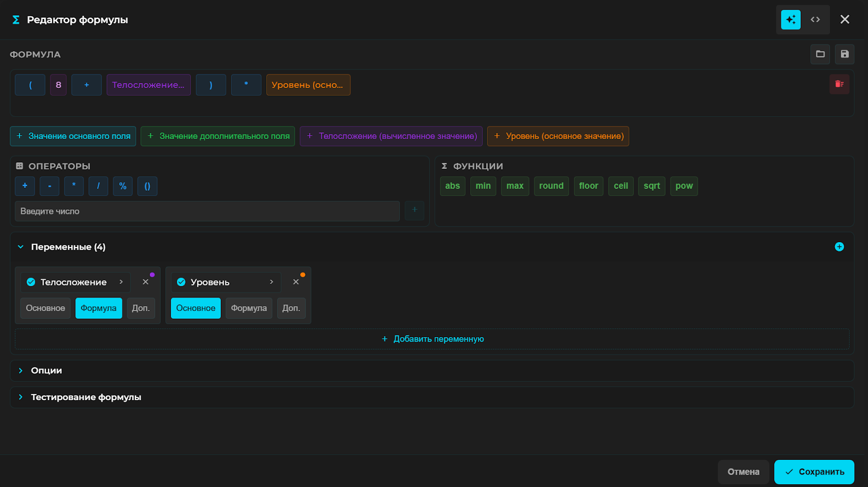This screenshot has height=487, width=868.
Task: Choose Доп. tab for Телосложение variable
Action: pyautogui.click(x=141, y=308)
